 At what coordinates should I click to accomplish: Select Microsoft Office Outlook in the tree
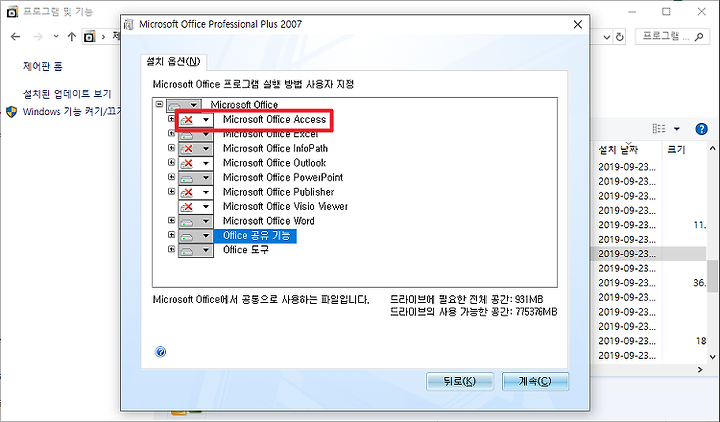click(274, 163)
